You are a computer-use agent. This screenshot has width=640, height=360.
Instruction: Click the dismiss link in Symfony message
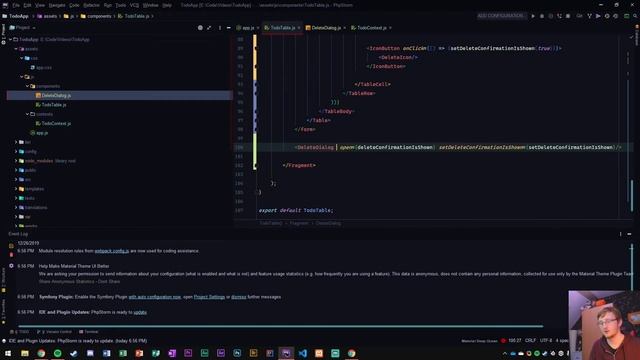click(239, 297)
